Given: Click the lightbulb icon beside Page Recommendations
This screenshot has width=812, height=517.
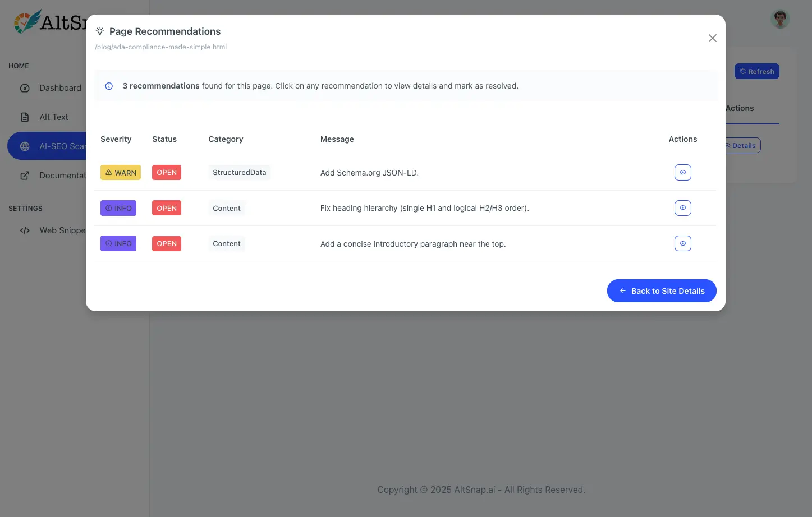Looking at the screenshot, I should (x=100, y=31).
